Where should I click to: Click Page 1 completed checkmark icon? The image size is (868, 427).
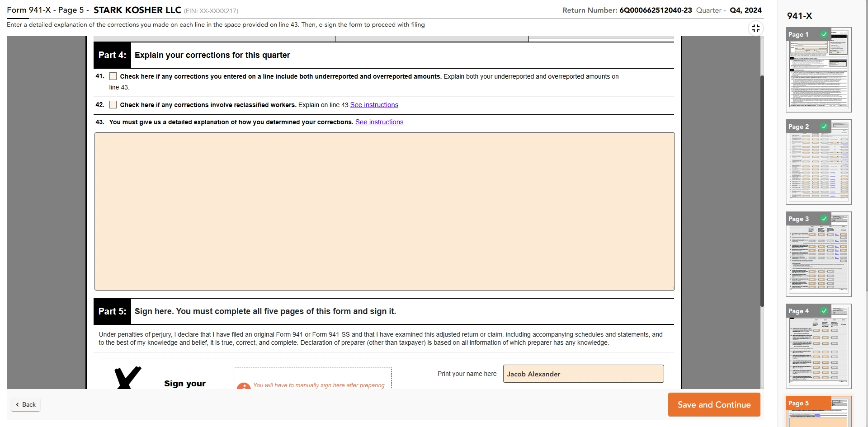pos(824,34)
